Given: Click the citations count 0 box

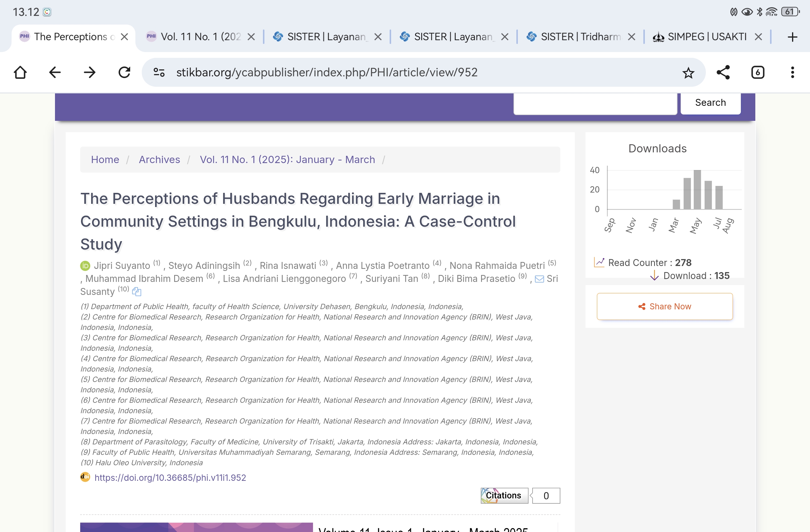Looking at the screenshot, I should click(546, 496).
